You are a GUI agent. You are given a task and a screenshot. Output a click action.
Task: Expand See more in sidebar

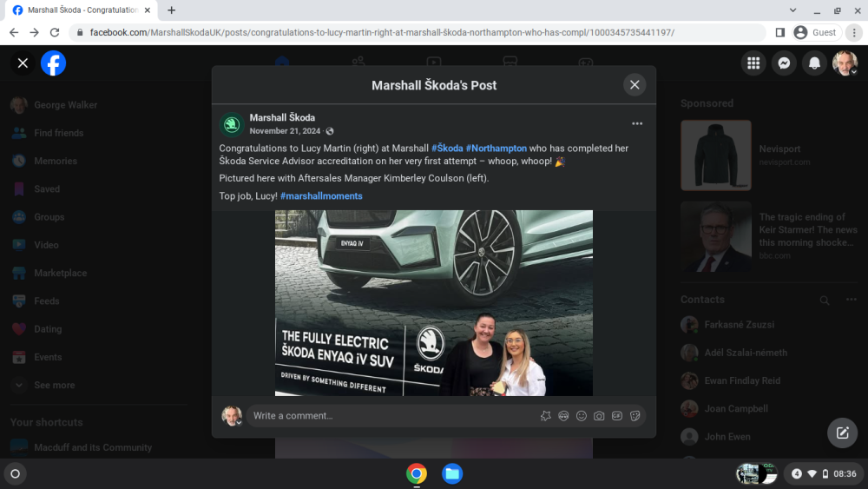pyautogui.click(x=97, y=385)
